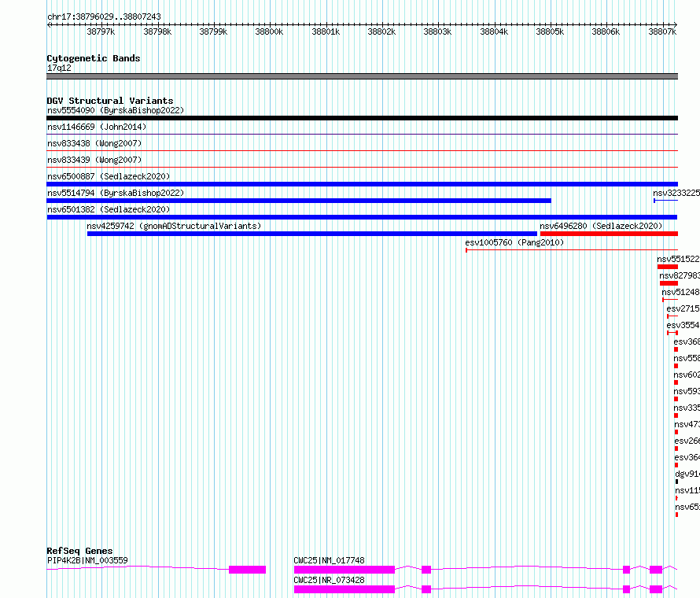Click the nsv4259742 (gnomADStructuralVariants) label

tap(174, 226)
